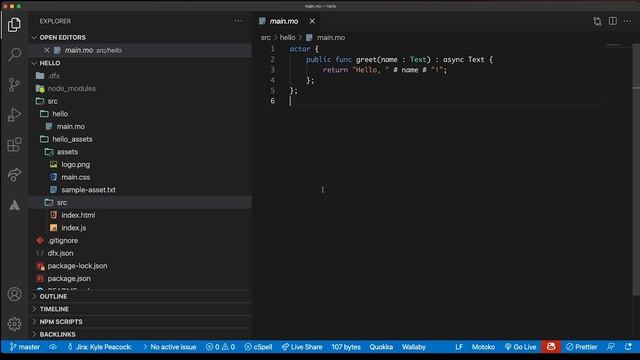Click the main.mo breadcrumb segment
This screenshot has height=360, width=640.
(326, 38)
